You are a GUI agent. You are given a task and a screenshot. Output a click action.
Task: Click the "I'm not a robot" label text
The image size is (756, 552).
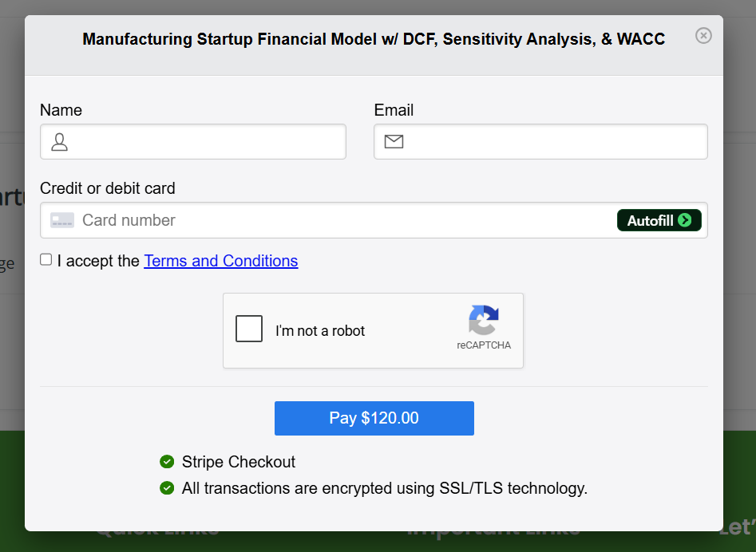click(320, 331)
